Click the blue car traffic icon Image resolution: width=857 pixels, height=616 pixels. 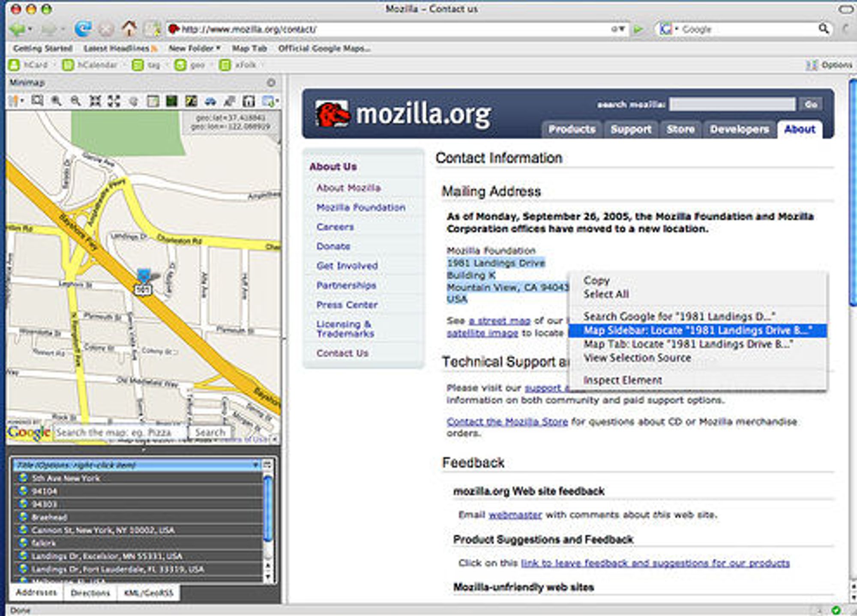[210, 101]
